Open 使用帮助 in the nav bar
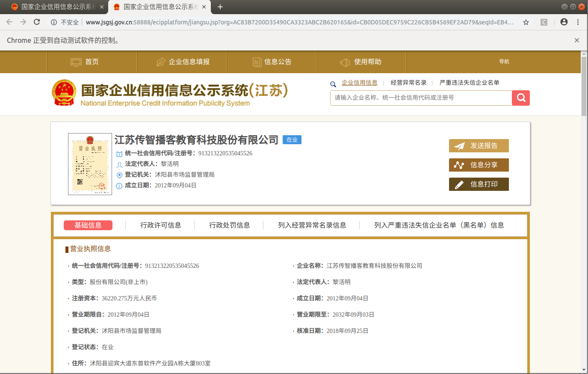Screen dimensions: 588x374 click(361, 62)
